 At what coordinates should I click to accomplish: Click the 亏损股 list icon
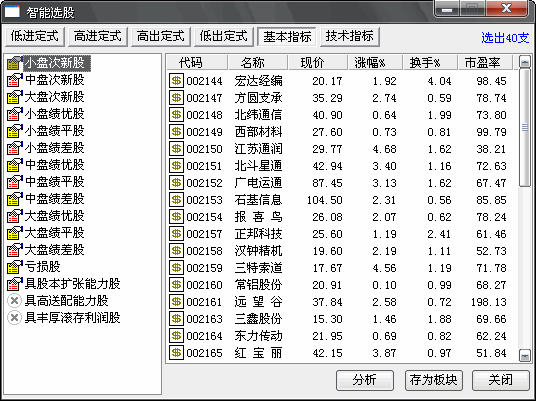pos(15,267)
